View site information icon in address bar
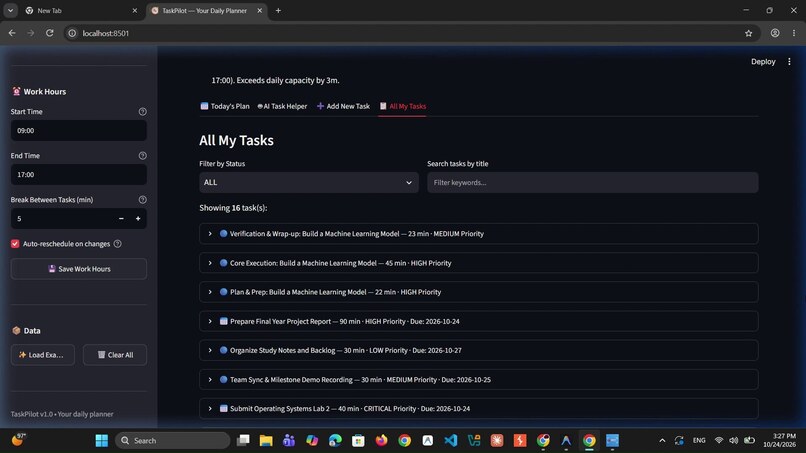 coord(72,33)
